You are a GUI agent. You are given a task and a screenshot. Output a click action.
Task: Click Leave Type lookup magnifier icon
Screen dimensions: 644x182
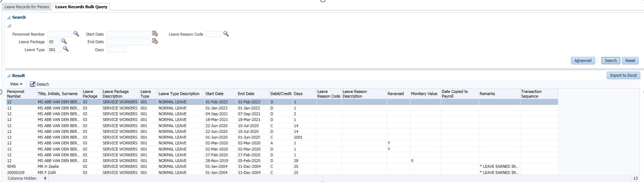[65, 49]
